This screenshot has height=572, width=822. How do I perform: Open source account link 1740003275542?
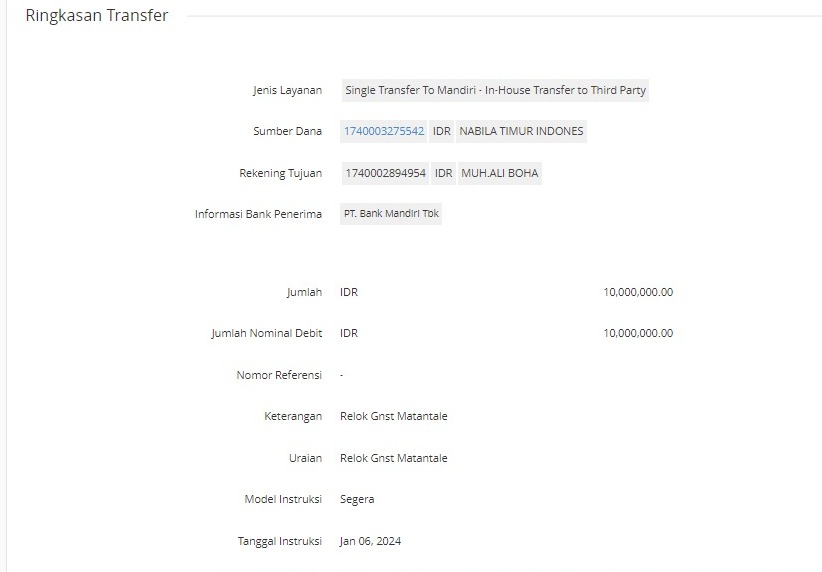[384, 131]
